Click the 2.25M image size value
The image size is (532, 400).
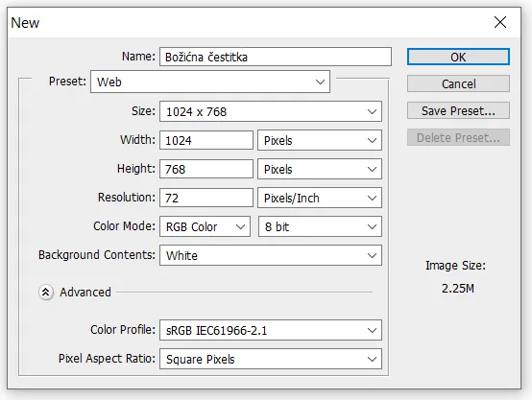coord(458,289)
